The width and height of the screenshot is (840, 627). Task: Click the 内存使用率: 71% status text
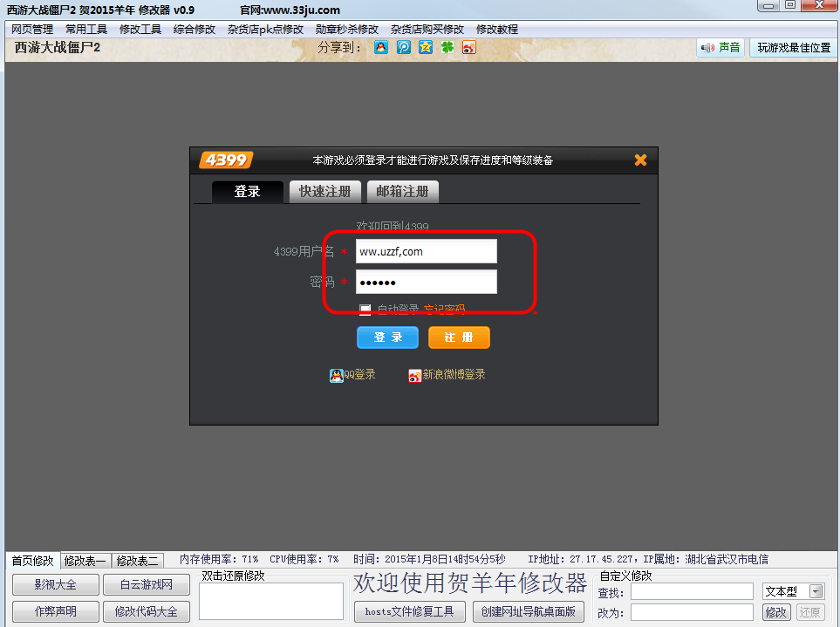(219, 560)
